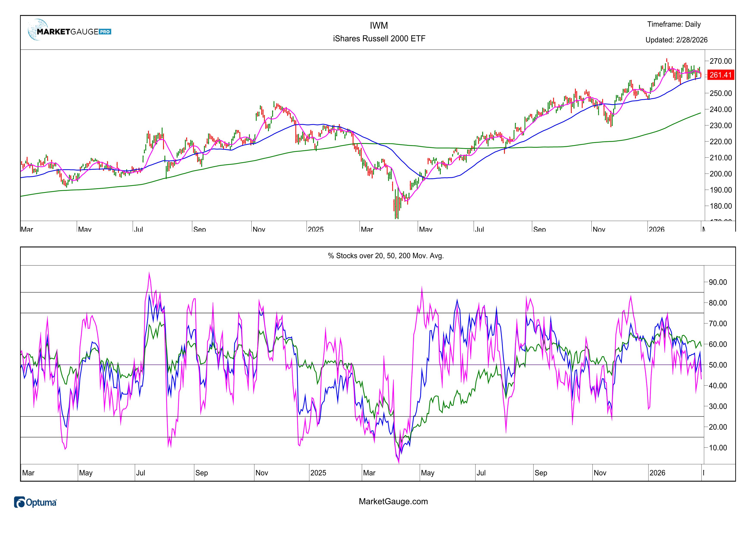756x535 pixels.
Task: Click the PRO badge in the logo
Action: click(105, 32)
